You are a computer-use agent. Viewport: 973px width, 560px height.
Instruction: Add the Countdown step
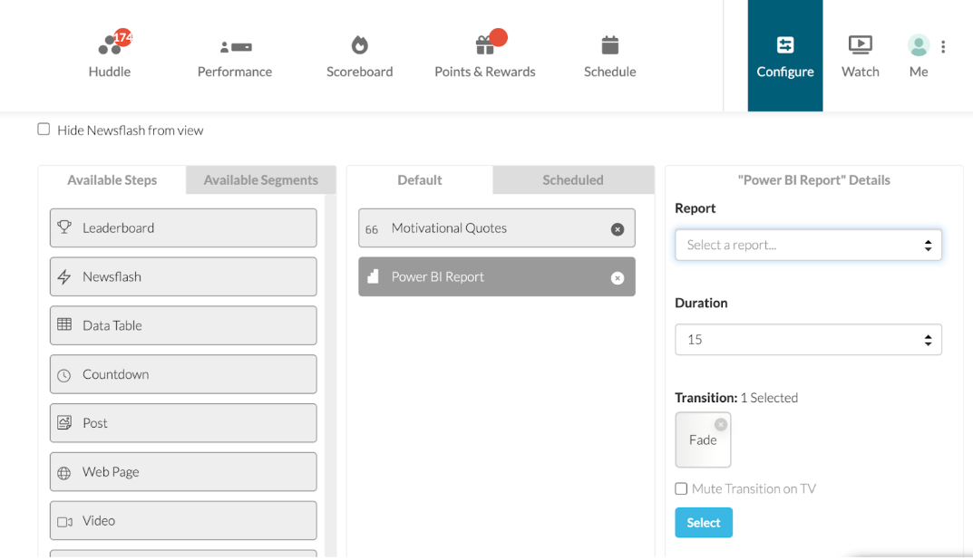click(x=183, y=374)
